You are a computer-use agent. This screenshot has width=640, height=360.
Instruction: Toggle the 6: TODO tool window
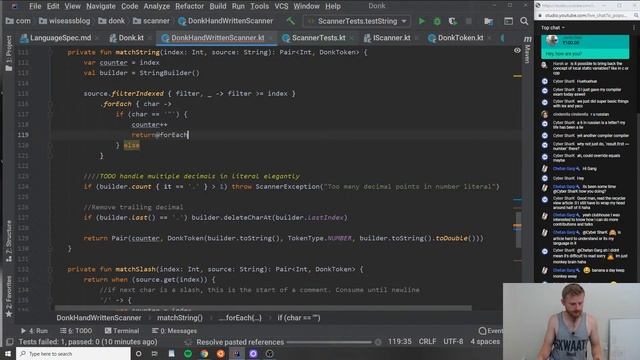coord(76,331)
